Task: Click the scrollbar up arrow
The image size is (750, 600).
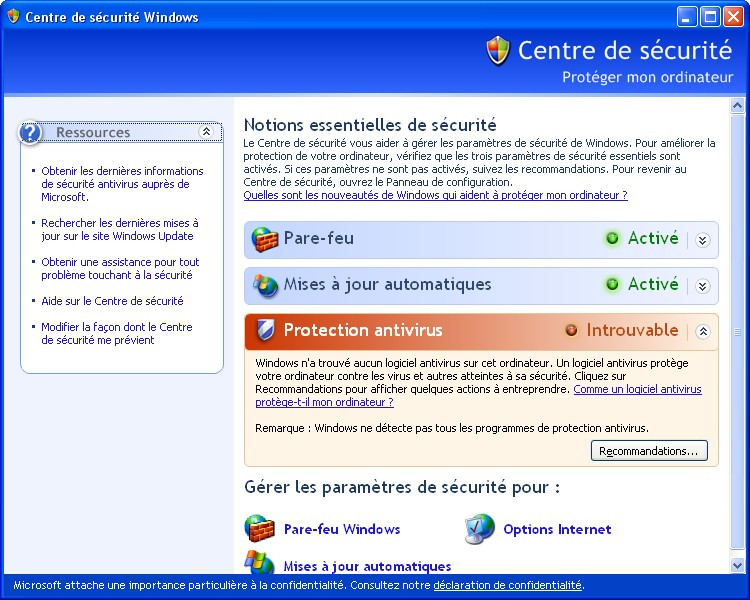Action: point(737,105)
